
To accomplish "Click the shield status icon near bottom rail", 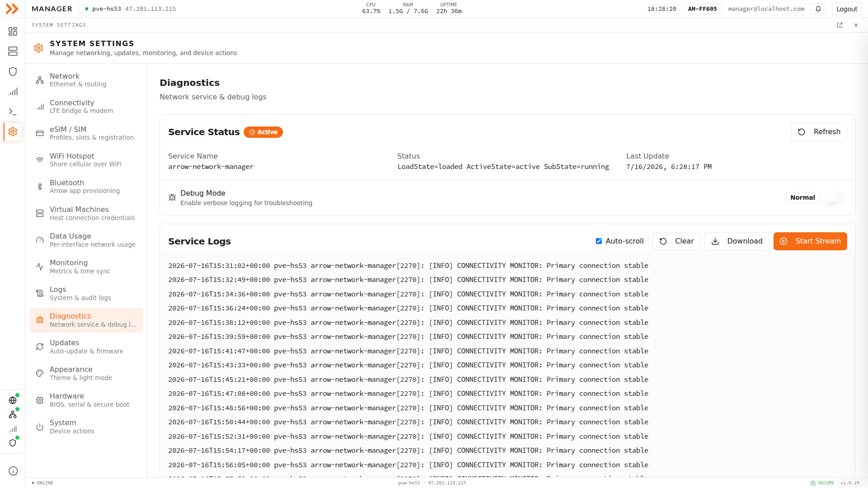I will (x=13, y=443).
